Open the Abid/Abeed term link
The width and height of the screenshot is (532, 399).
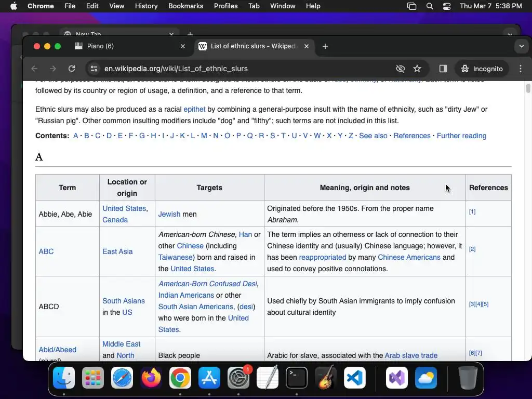point(57,350)
